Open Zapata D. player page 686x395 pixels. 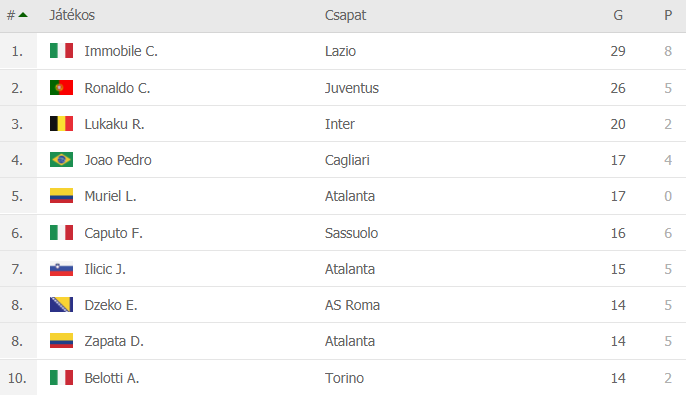coord(114,341)
